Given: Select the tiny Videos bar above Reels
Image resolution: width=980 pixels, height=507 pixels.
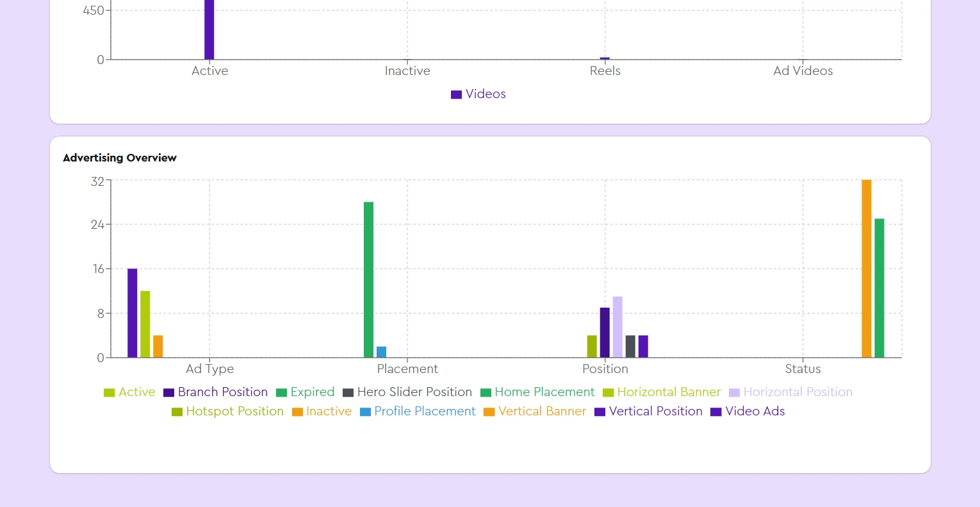Looking at the screenshot, I should tap(605, 58).
